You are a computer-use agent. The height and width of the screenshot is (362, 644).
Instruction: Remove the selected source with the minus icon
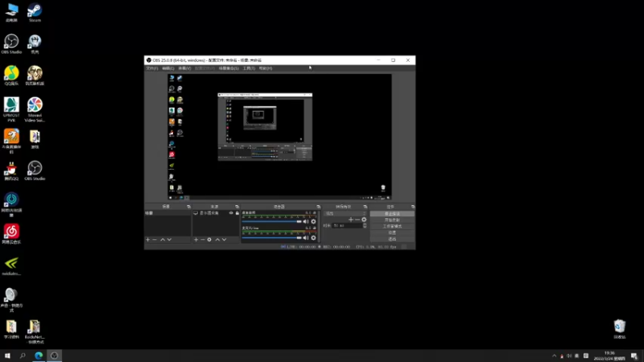point(203,240)
